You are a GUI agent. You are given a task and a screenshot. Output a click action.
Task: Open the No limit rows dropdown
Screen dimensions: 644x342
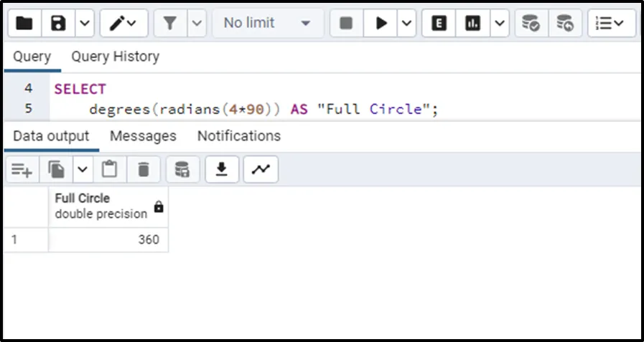click(x=267, y=24)
